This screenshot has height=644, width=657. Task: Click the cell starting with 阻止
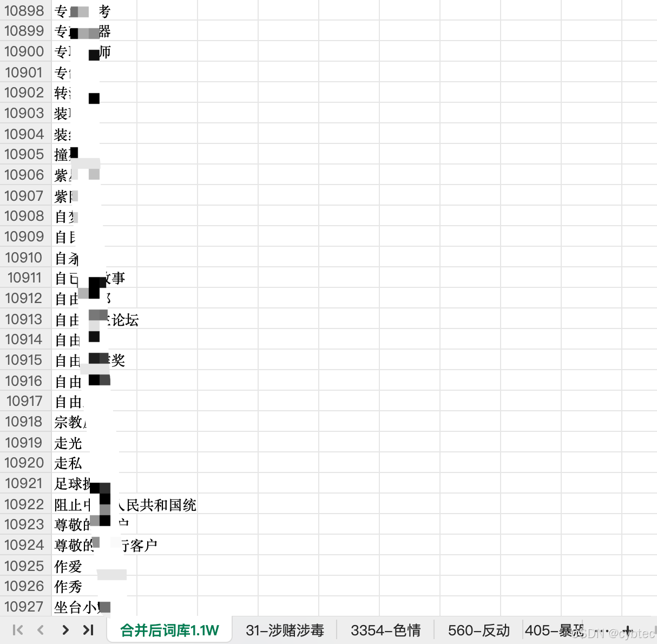click(94, 504)
